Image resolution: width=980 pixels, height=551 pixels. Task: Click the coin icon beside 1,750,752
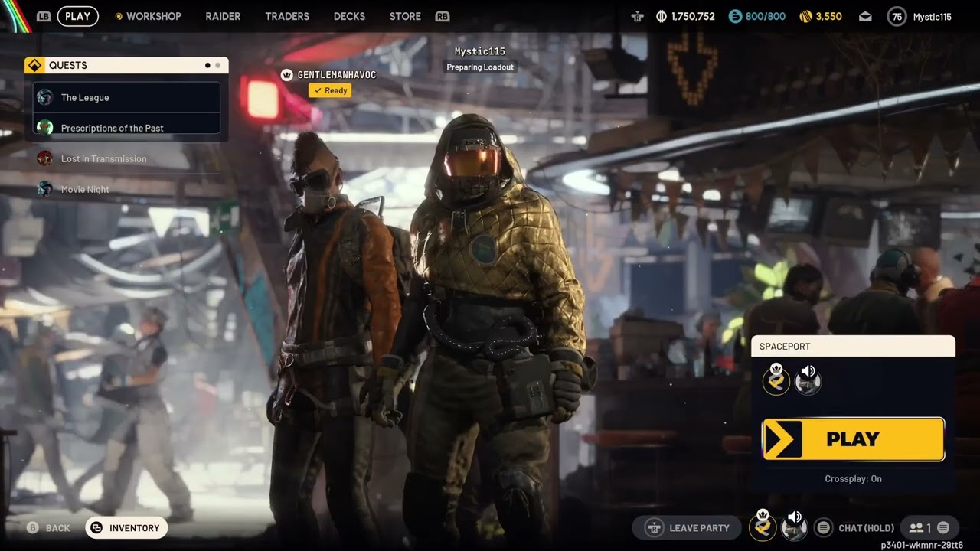coord(662,16)
